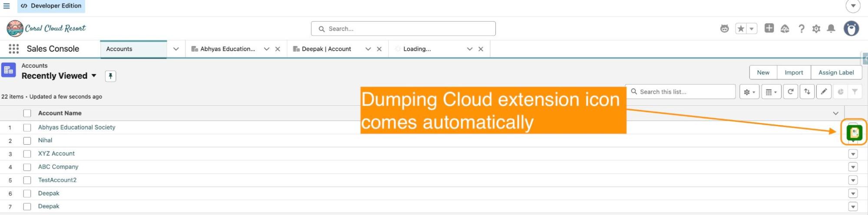Image resolution: width=868 pixels, height=215 pixels.
Task: Click the sort arrows icon in list toolbar
Action: tap(807, 92)
